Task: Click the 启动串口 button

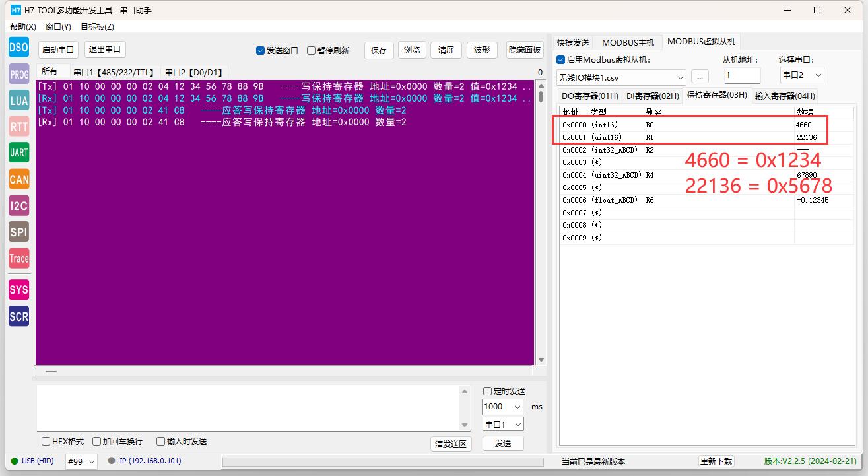Action: click(x=58, y=50)
